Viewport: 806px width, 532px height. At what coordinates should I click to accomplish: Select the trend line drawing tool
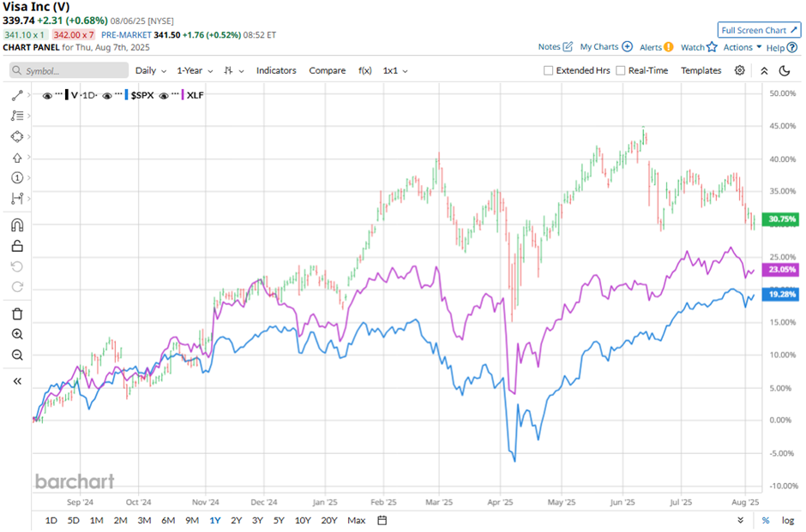coord(17,95)
